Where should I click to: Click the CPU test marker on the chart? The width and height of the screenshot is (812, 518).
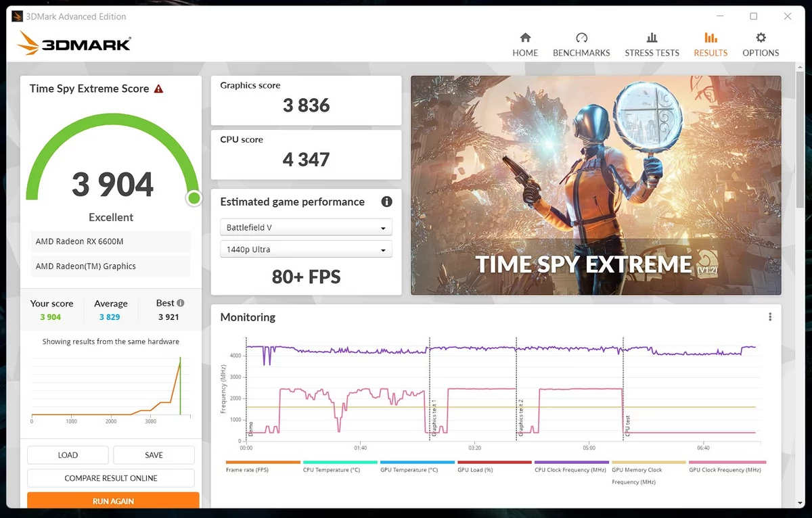tap(627, 425)
